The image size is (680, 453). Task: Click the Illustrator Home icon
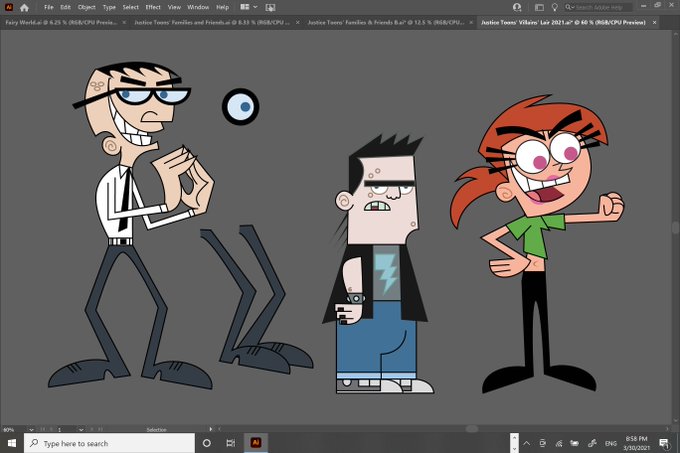pos(24,7)
